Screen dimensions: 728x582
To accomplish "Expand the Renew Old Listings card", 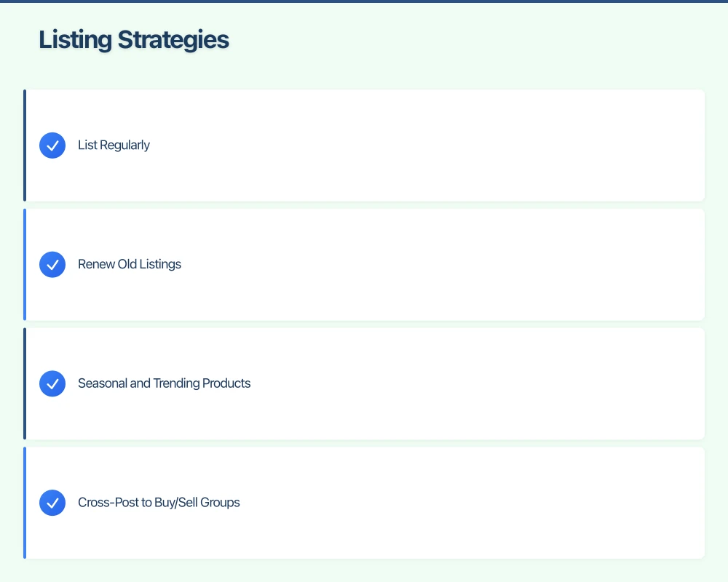I will click(x=364, y=264).
